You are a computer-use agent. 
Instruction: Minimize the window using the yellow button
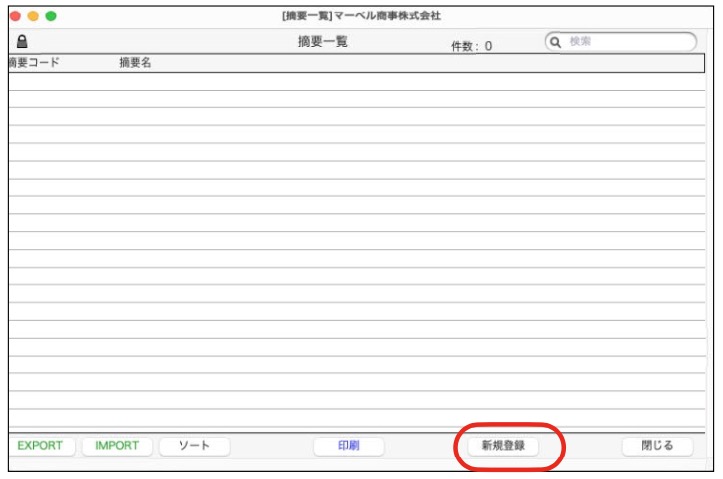point(33,16)
